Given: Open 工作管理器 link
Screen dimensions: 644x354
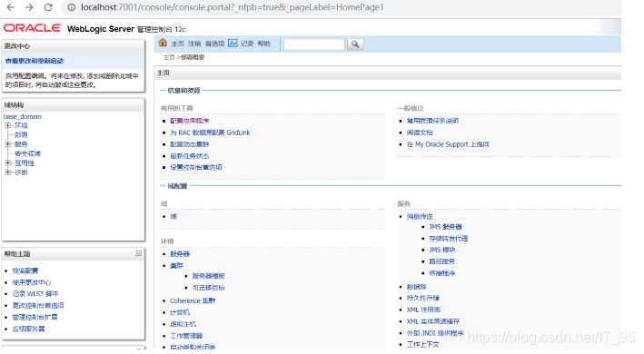Looking at the screenshot, I should (x=186, y=336).
